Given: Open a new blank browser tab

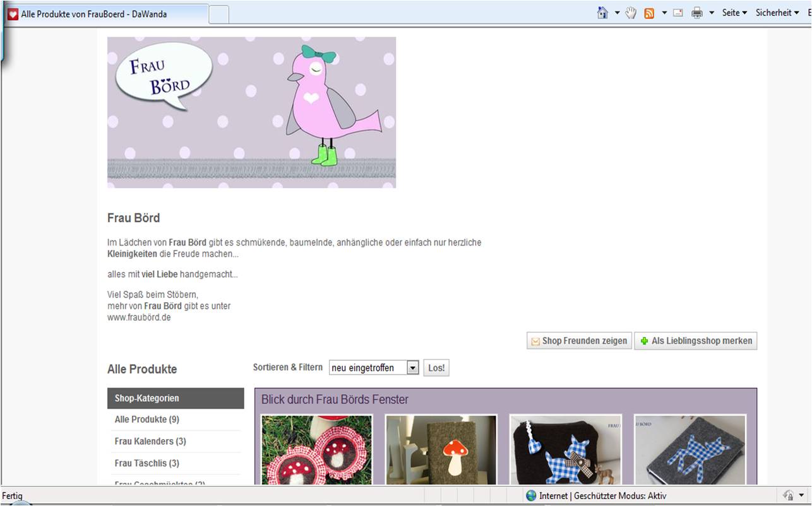Looking at the screenshot, I should pyautogui.click(x=218, y=15).
